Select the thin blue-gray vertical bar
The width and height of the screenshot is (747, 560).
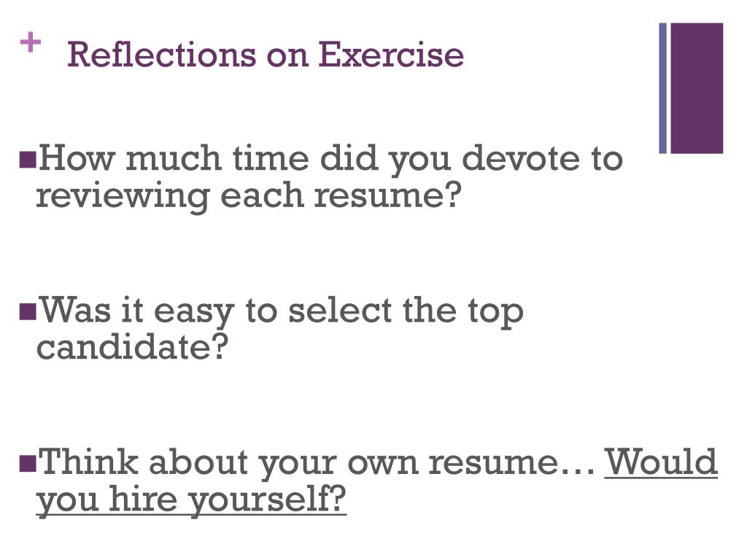point(662,88)
